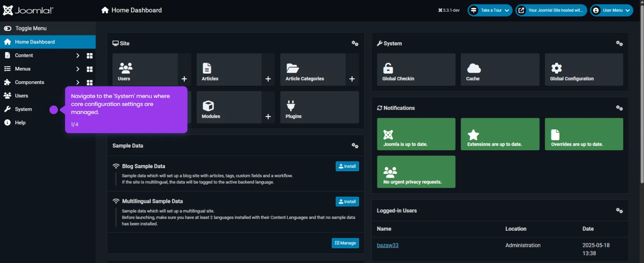
Task: Click 'No urgent privacy requests' tile
Action: 416,172
